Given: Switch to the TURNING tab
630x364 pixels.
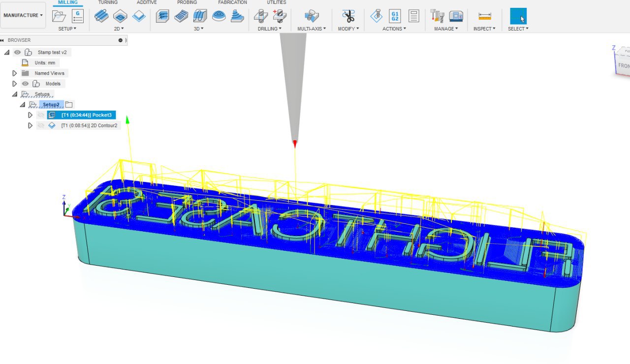Looking at the screenshot, I should click(x=108, y=2).
